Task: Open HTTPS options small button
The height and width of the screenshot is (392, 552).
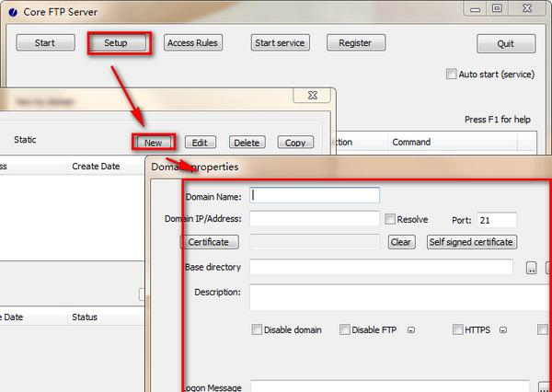Action: [x=503, y=330]
